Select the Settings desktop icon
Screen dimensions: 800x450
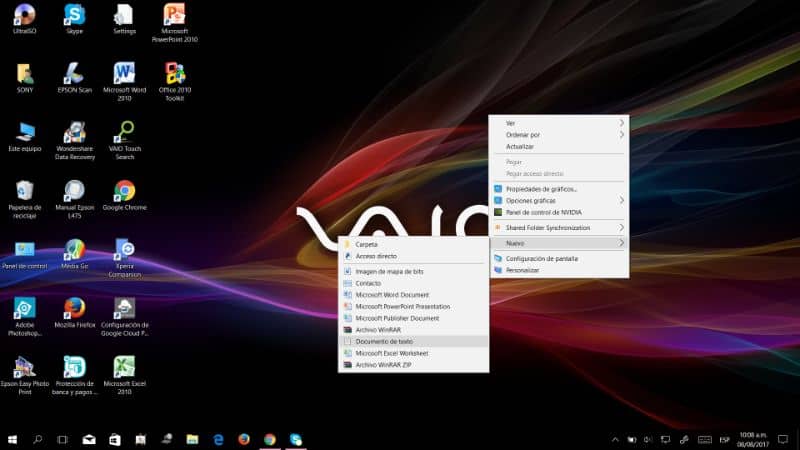(124, 18)
